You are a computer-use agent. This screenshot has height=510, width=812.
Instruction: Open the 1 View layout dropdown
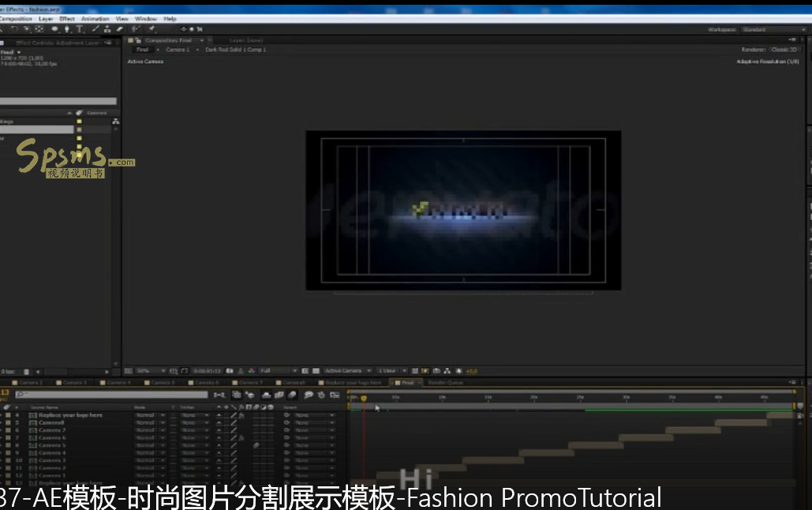pyautogui.click(x=392, y=371)
